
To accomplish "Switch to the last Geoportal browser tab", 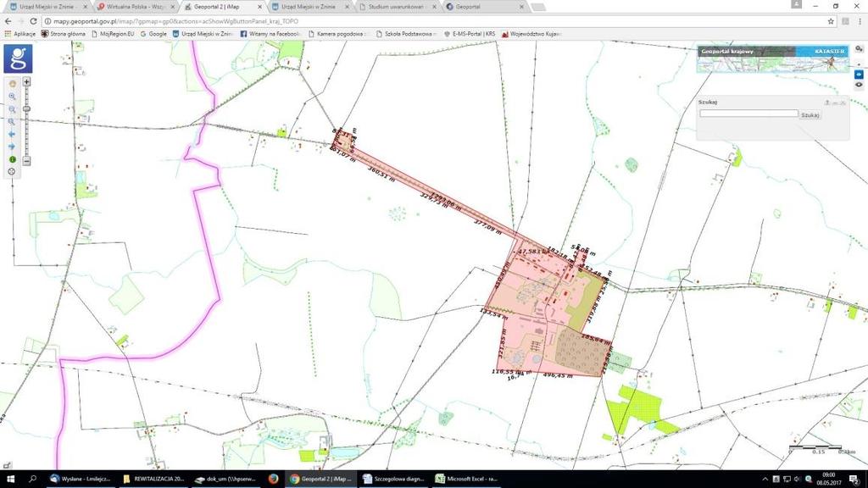I will pyautogui.click(x=485, y=7).
